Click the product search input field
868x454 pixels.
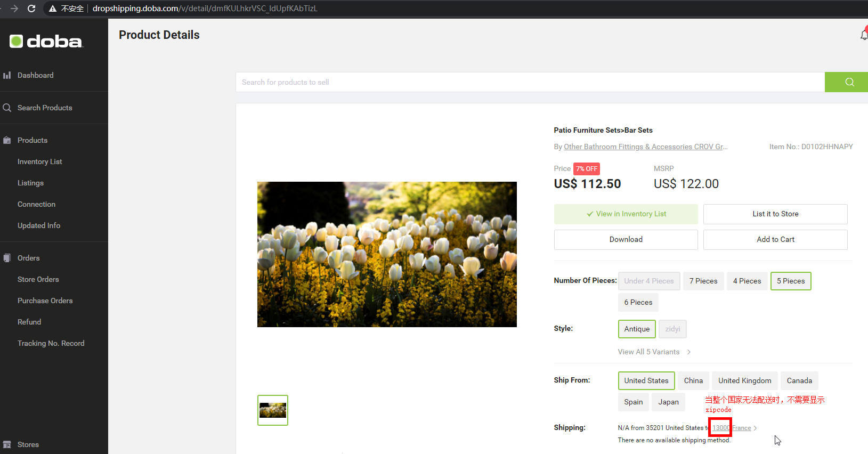click(530, 82)
